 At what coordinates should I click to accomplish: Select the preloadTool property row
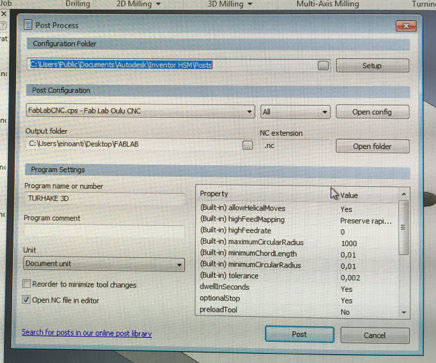coord(298,311)
